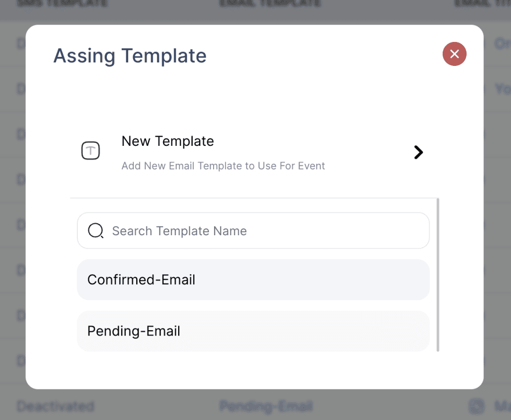Click the Assing Template dialog title
Screen dimensions: 511x420
point(130,55)
